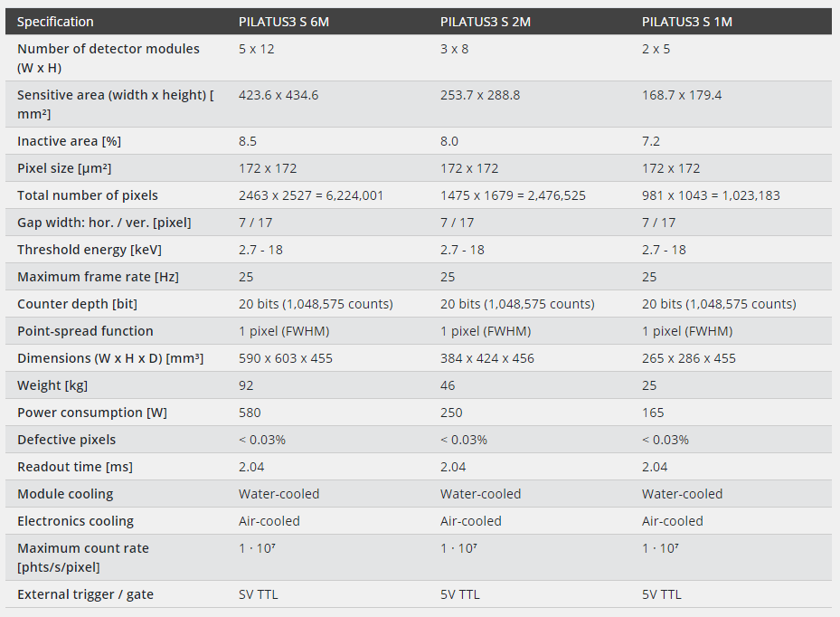Click the Defective pixels row label
This screenshot has width=840, height=617.
pyautogui.click(x=66, y=440)
